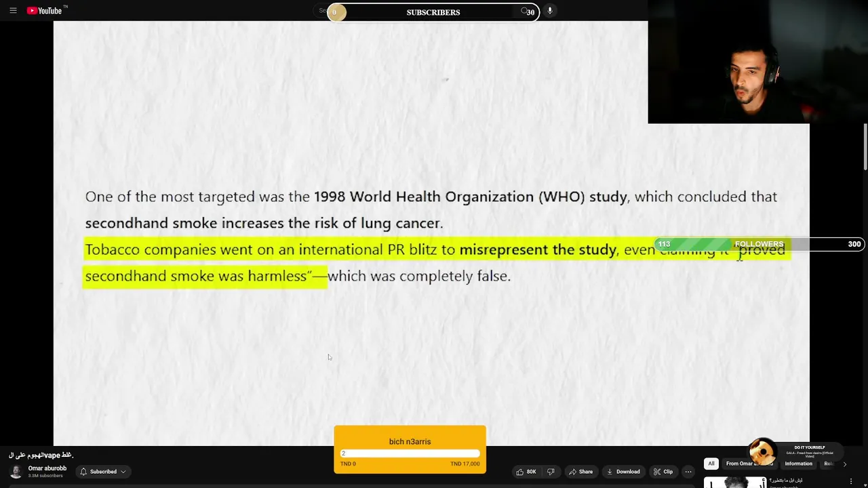Open the three-dot more actions menu

688,472
